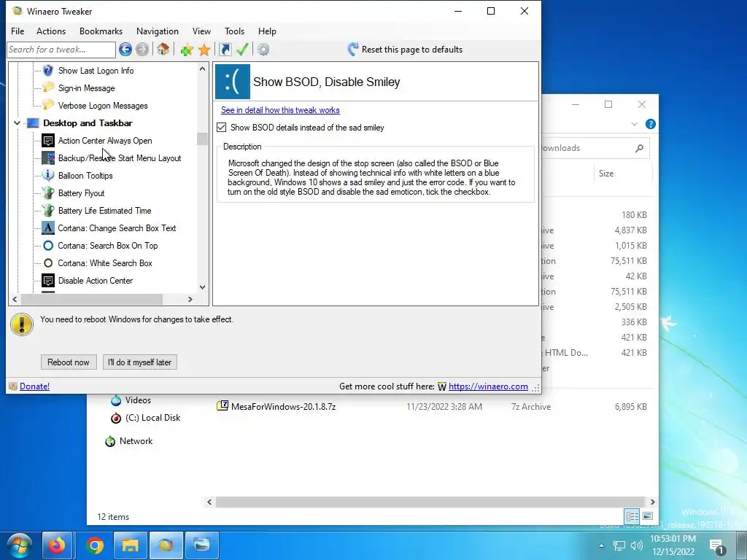
Task: Open See in detail how this tweak works
Action: [280, 110]
